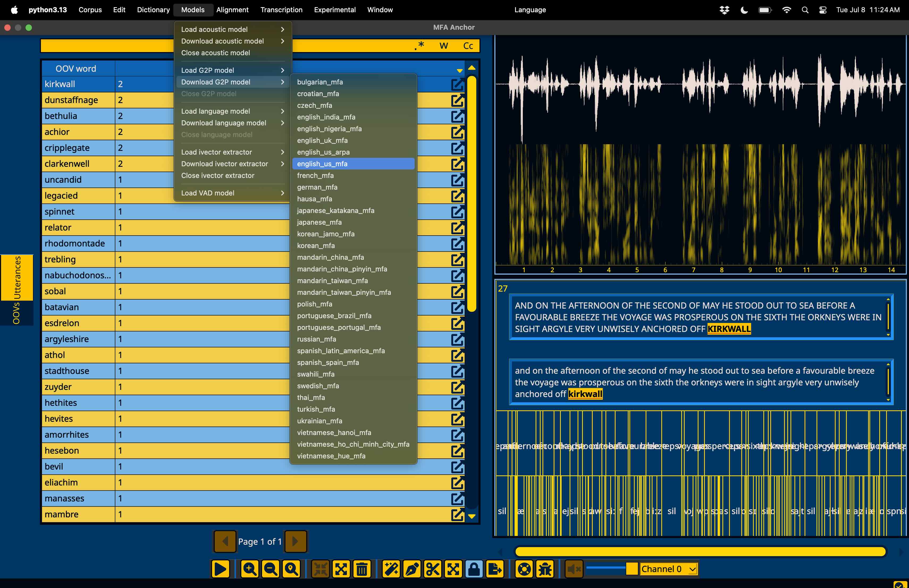Viewport: 909px width, 588px height.
Task: Click the horizontal timeline scrollbar
Action: [700, 551]
